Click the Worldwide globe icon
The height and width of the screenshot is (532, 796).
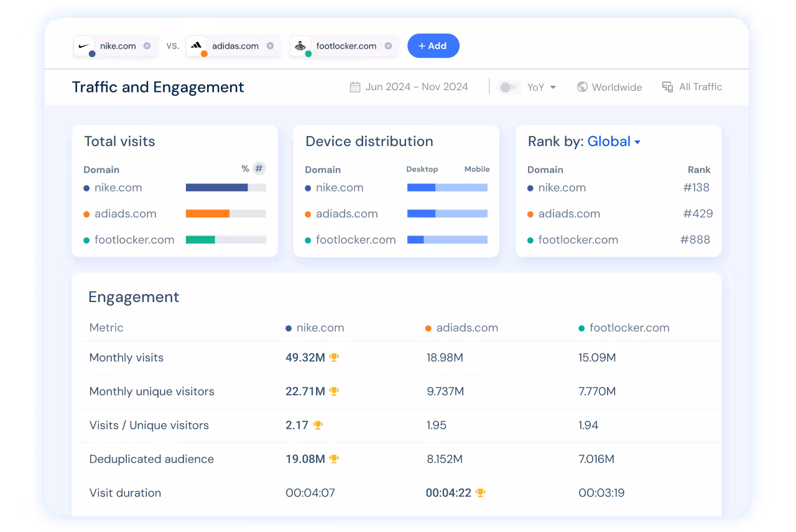(582, 87)
